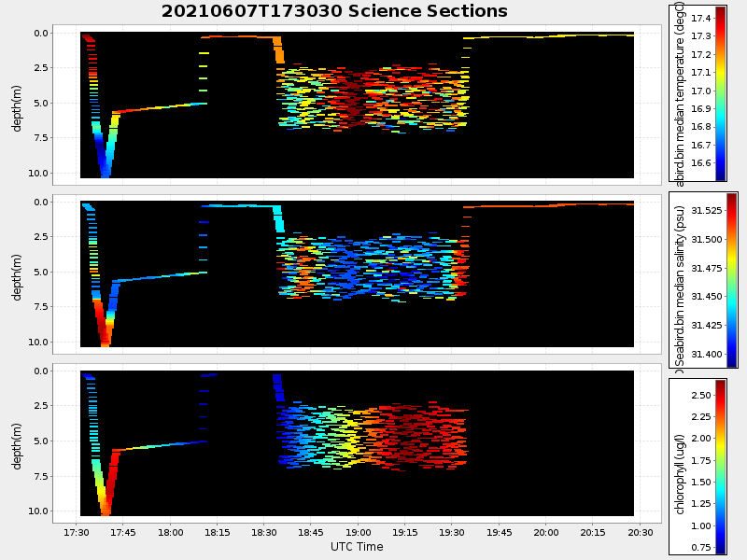This screenshot has width=747, height=560.
Task: Click the 18:15 time tick label
Action: coord(218,532)
